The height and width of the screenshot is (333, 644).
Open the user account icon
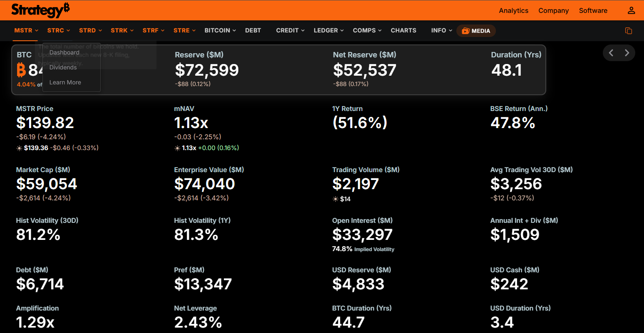pos(631,10)
